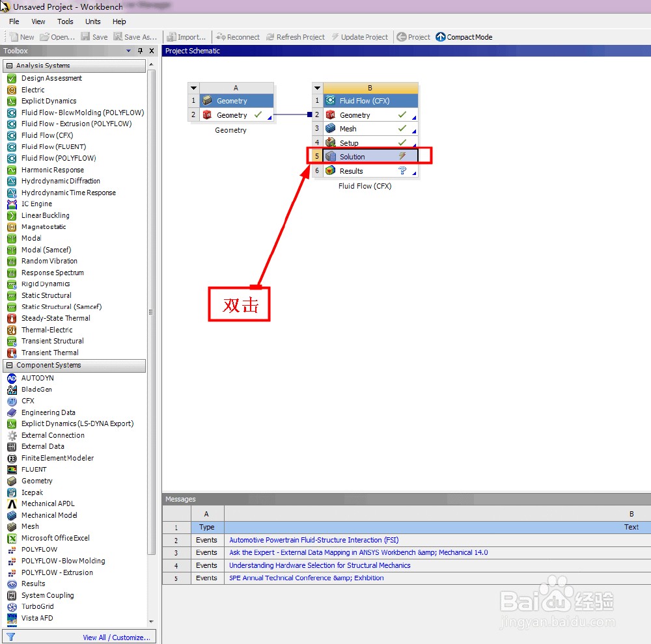Open Understanding Hardware Selection link
Screen dimensions: 651x644
319,565
